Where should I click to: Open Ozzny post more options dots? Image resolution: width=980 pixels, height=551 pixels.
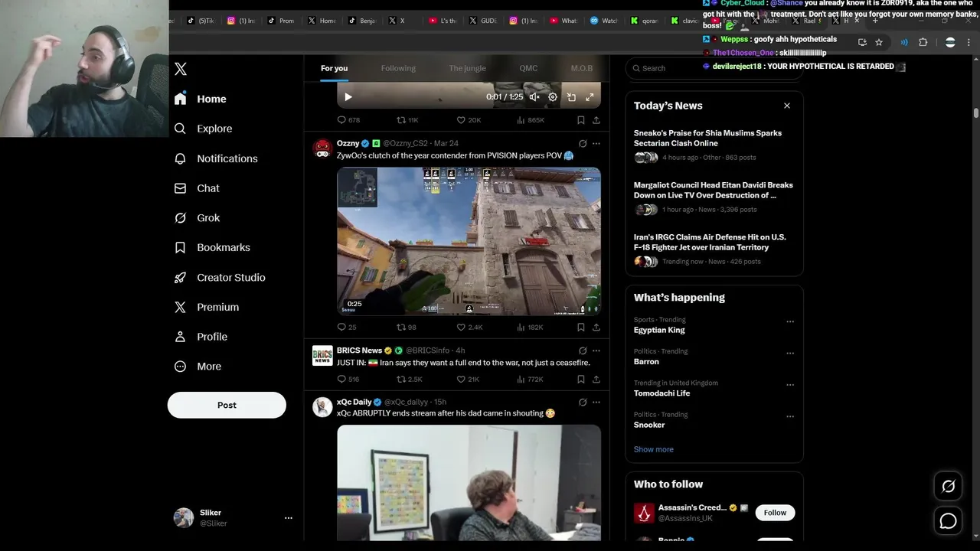(596, 143)
